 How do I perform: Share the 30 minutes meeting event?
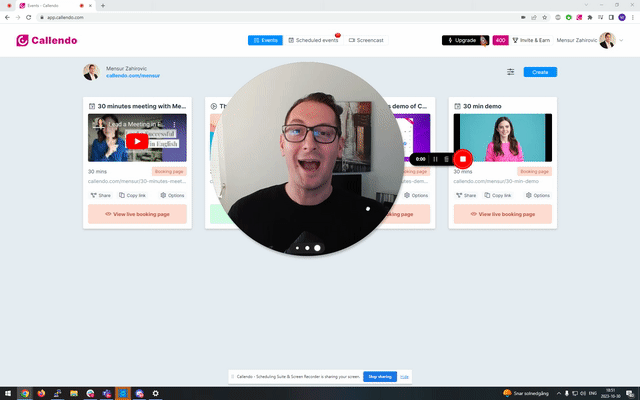pos(100,195)
